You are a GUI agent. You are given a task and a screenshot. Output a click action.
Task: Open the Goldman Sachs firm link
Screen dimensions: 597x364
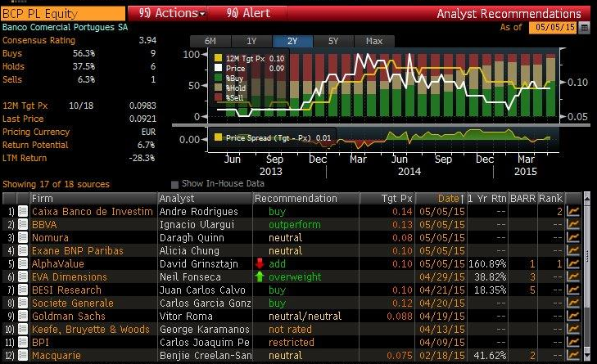(x=69, y=316)
